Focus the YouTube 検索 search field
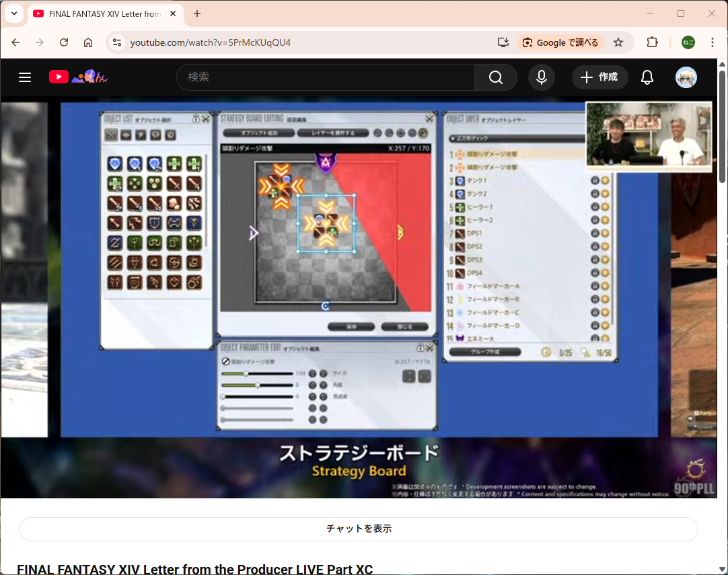728x575 pixels. pyautogui.click(x=325, y=77)
